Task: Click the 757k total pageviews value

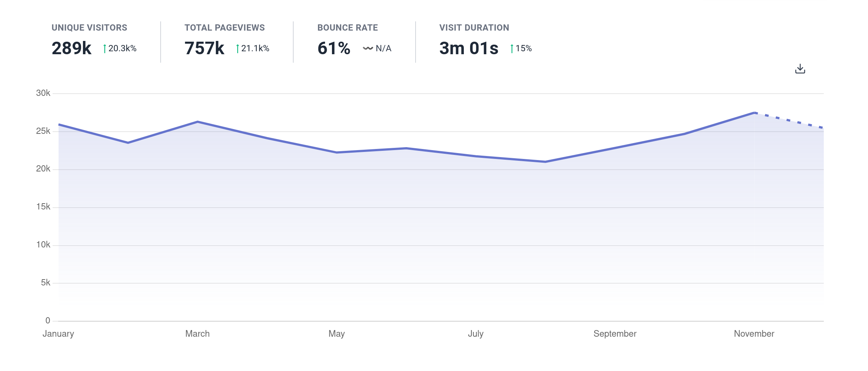Action: tap(204, 48)
